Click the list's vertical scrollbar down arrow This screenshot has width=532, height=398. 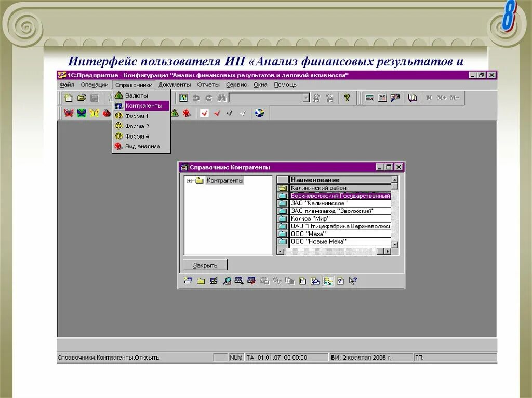[x=395, y=244]
